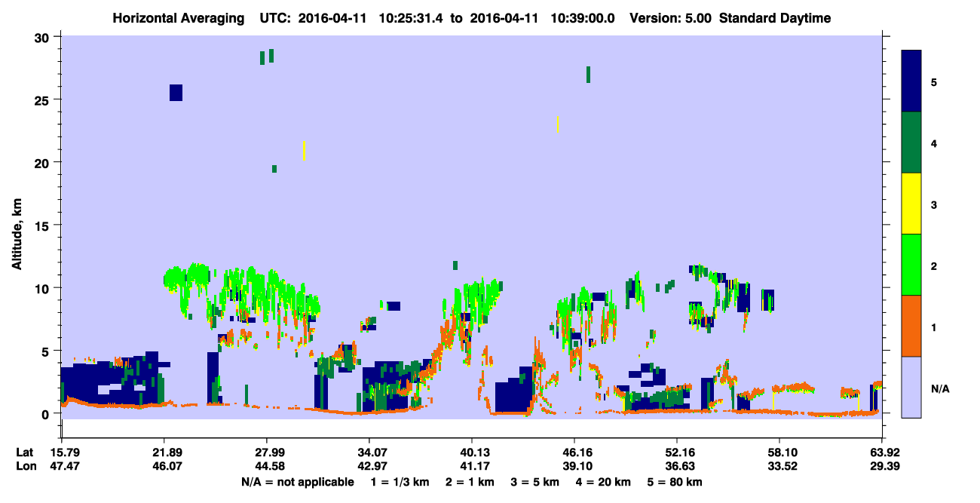Viewport: 980px width, 503px height.
Task: Click the 'Lat' row label
Action: pos(25,452)
